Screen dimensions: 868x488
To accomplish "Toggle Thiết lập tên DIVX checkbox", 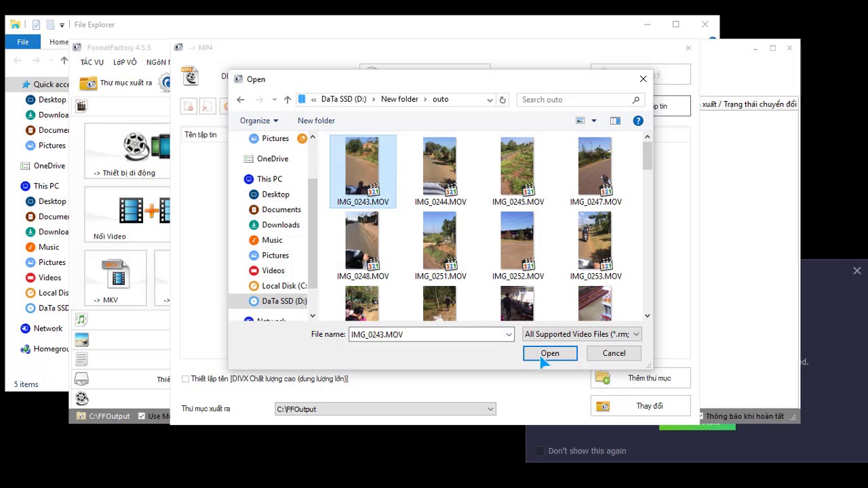I will 185,379.
